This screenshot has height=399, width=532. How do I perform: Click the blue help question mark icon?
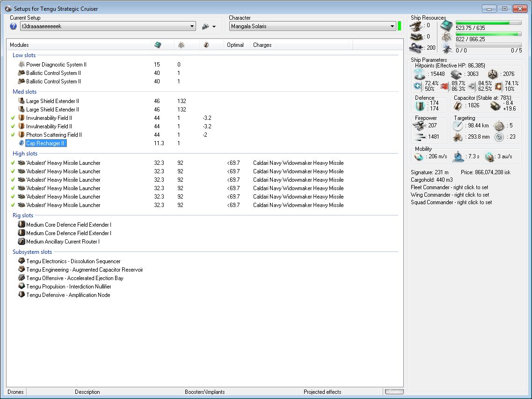click(x=13, y=27)
